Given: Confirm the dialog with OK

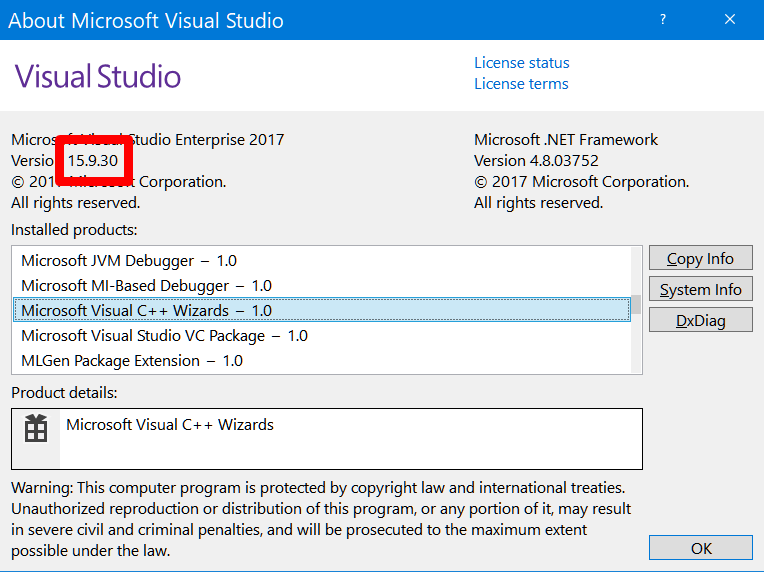Looking at the screenshot, I should 701,548.
